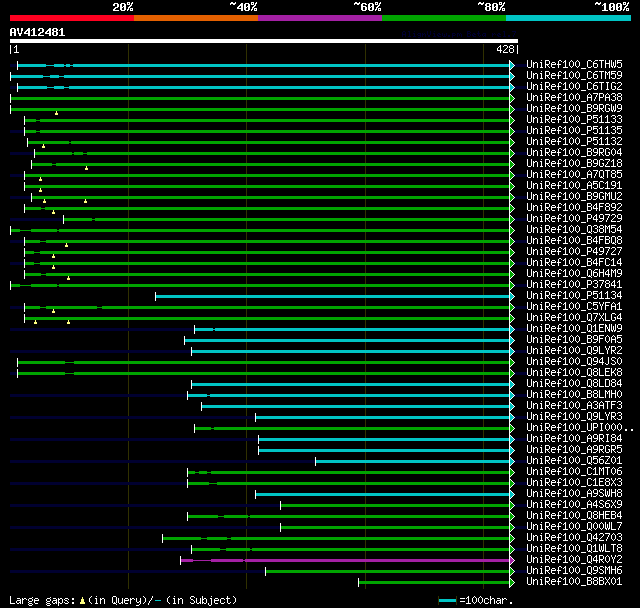Image resolution: width=640 pixels, height=608 pixels.
Task: Select label UniRef100_B4FBQ8
Action: [x=574, y=241]
